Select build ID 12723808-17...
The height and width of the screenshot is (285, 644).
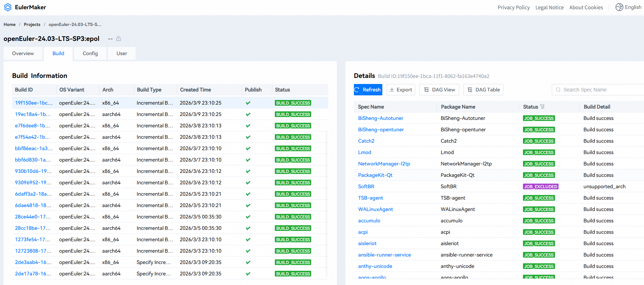(33, 251)
